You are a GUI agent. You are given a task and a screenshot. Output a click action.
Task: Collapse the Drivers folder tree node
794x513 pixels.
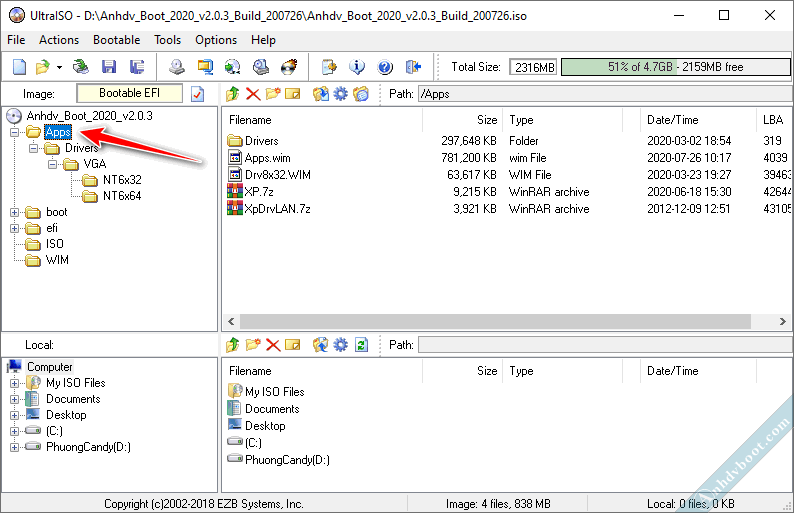[x=33, y=148]
